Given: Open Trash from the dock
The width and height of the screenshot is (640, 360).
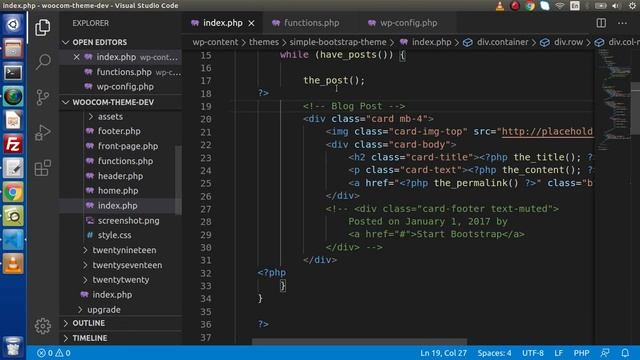Looking at the screenshot, I should 13,347.
